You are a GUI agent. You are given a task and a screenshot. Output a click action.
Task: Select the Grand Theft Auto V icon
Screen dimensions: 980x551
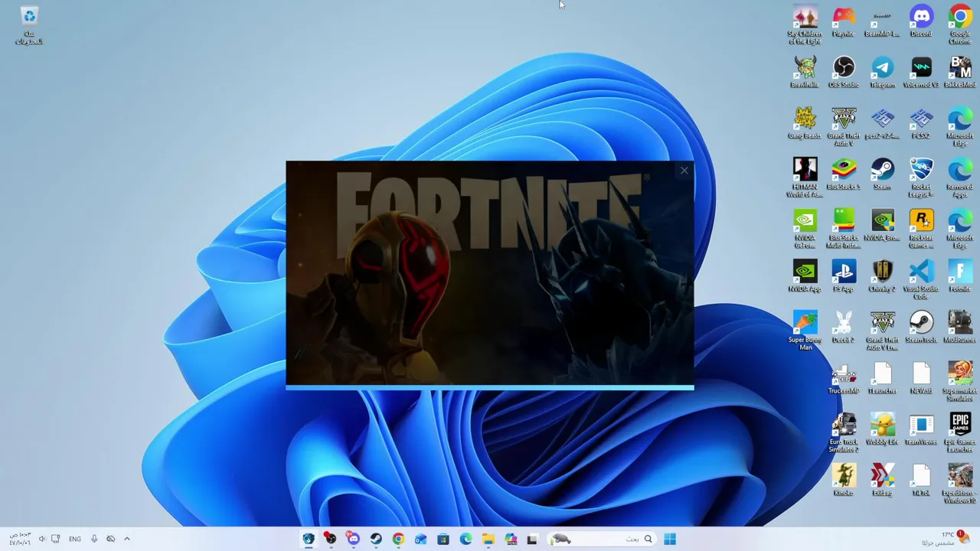(x=844, y=127)
